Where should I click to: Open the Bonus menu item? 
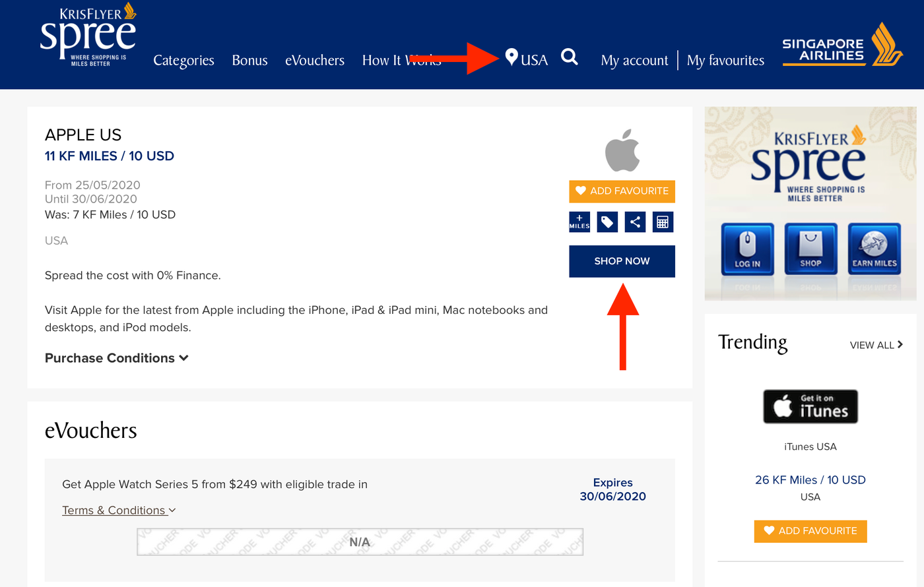[249, 61]
